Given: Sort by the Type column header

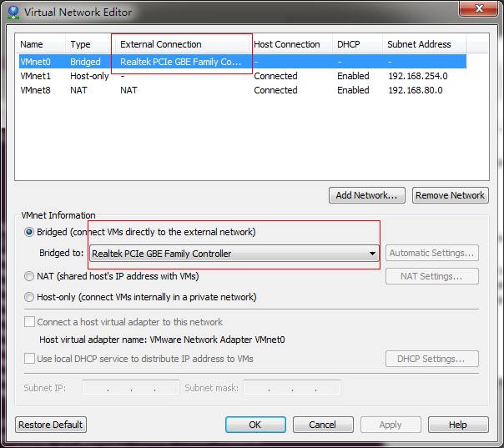Looking at the screenshot, I should (x=88, y=44).
